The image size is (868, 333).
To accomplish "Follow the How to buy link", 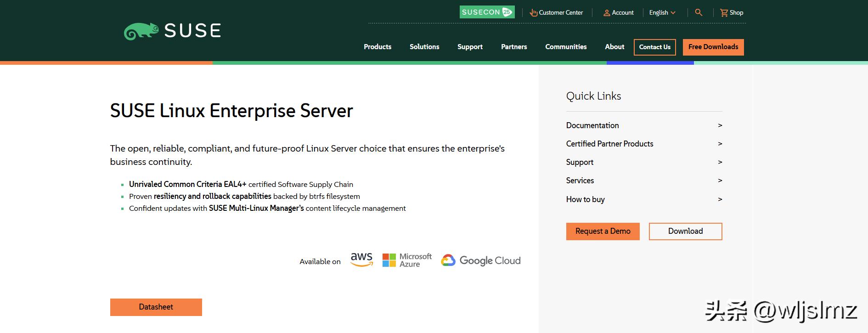I will click(586, 199).
